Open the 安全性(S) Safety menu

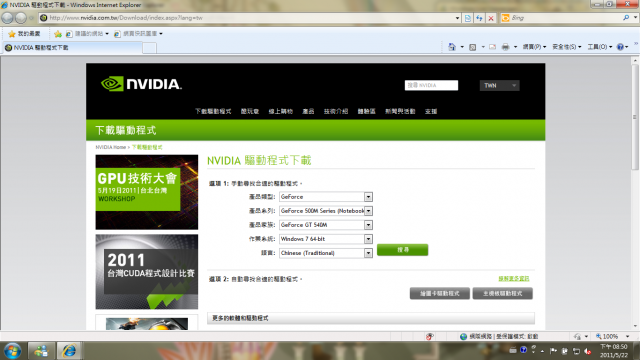tap(567, 47)
